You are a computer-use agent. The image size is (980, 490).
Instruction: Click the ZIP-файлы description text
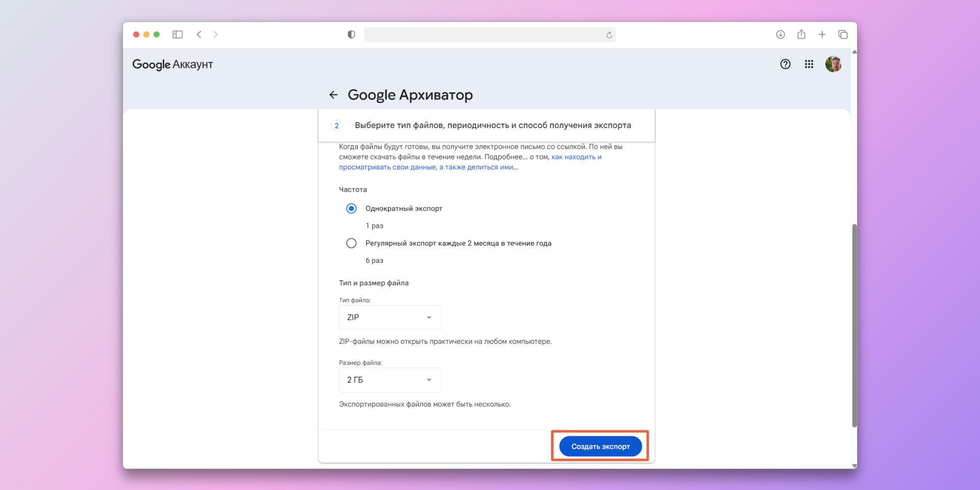[x=445, y=341]
